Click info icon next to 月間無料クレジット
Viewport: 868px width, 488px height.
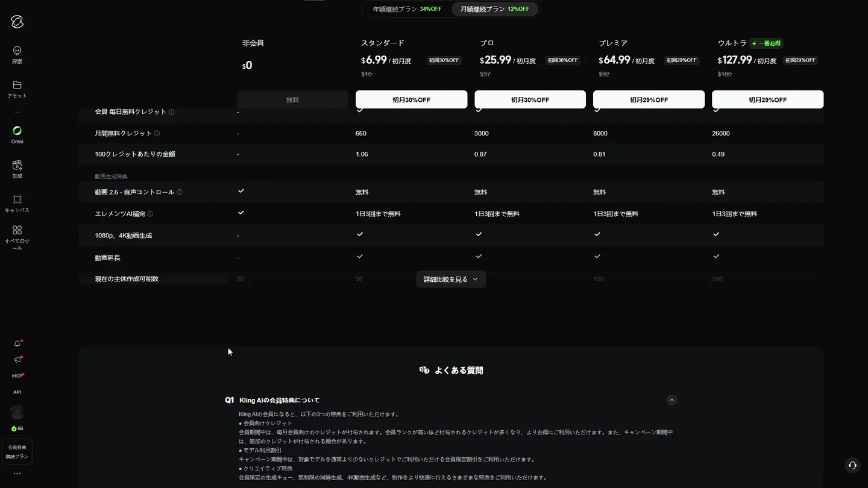[x=157, y=133]
